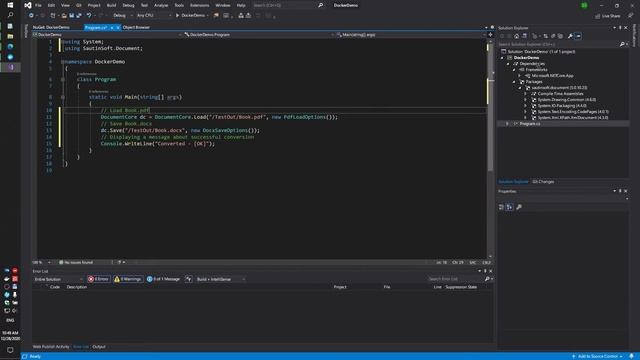Select the Solution 'DockerDemo' root node

pos(541,52)
